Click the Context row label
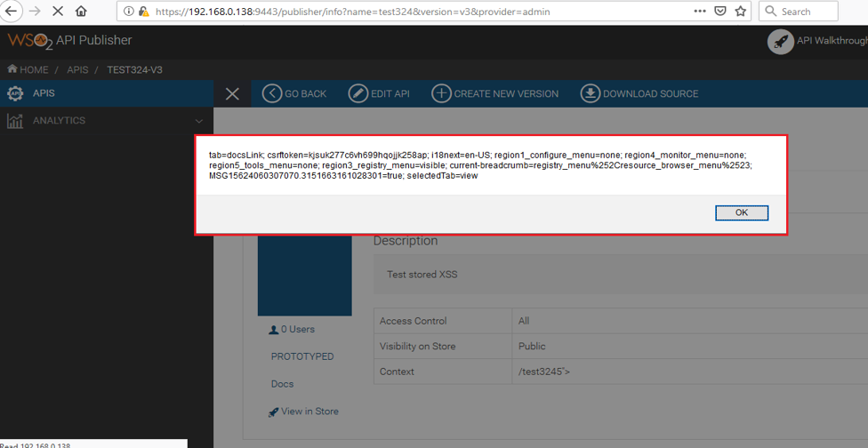The image size is (868, 448). (x=397, y=372)
